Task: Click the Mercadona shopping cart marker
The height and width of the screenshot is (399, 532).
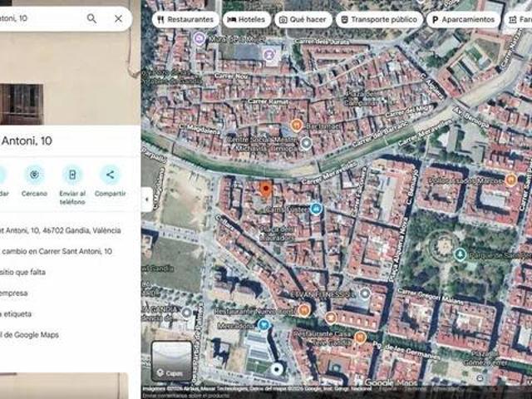Action: click(x=264, y=325)
